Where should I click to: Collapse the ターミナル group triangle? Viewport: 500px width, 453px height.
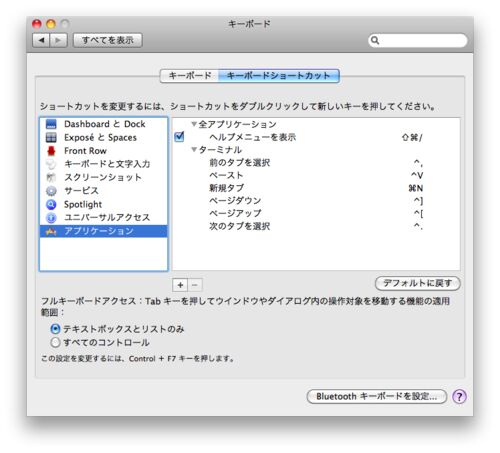click(194, 150)
